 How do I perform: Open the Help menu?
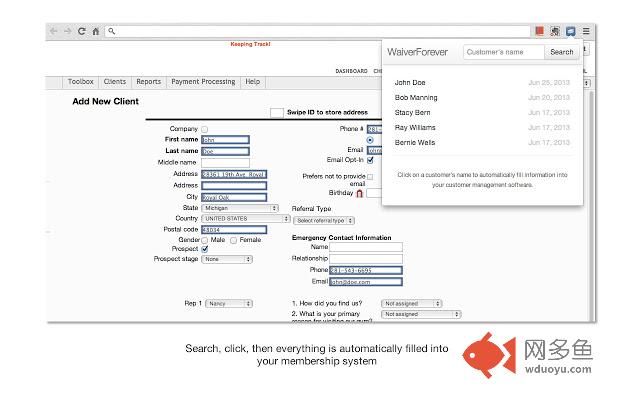(x=253, y=82)
